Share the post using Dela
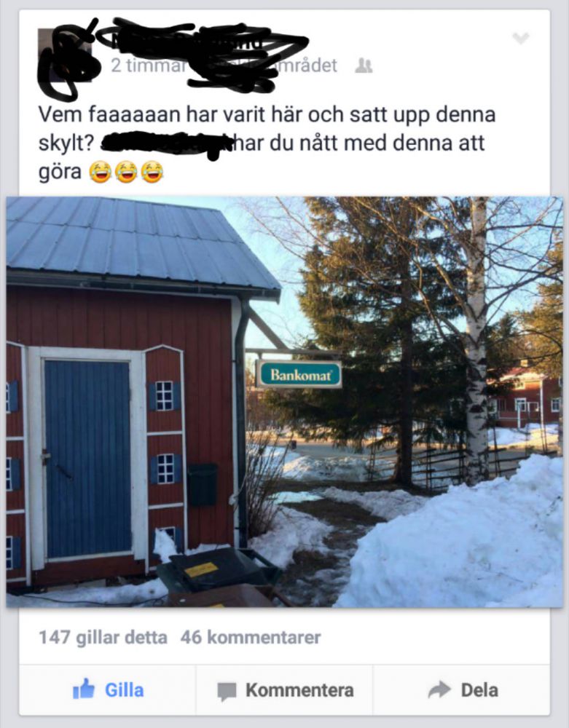 pos(479,690)
